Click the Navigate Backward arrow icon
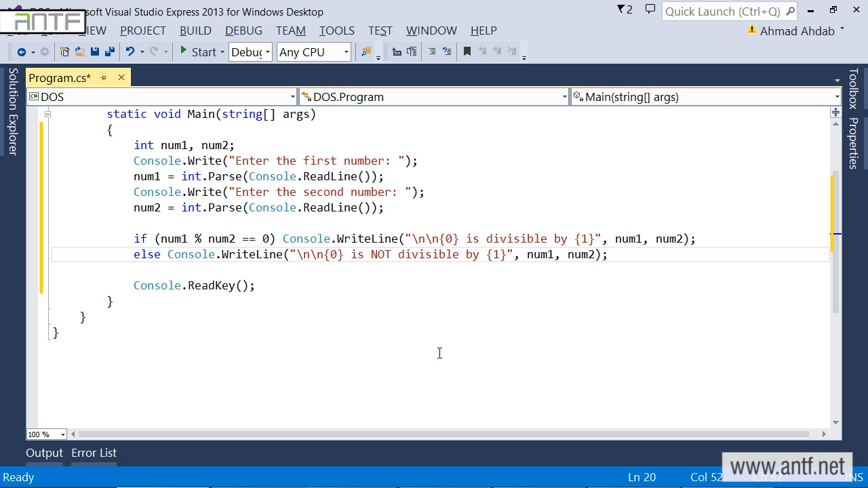This screenshot has width=868, height=488. (x=21, y=52)
